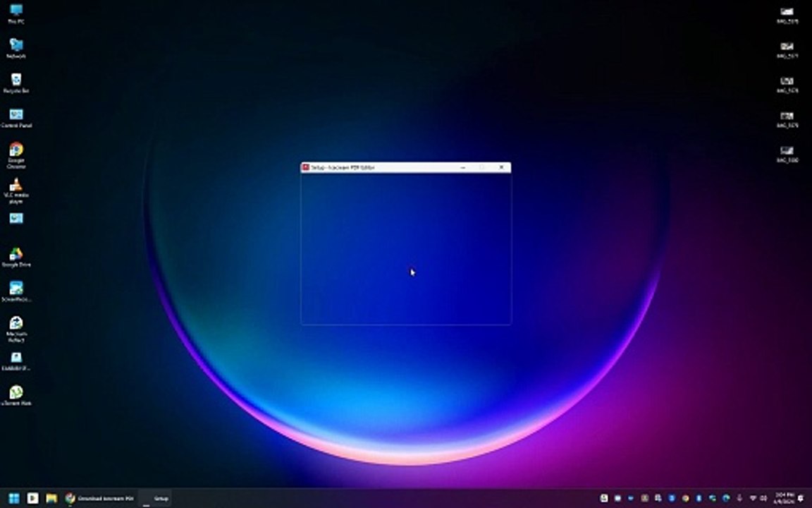
Task: Open the Control Panel shortcut
Action: click(16, 119)
